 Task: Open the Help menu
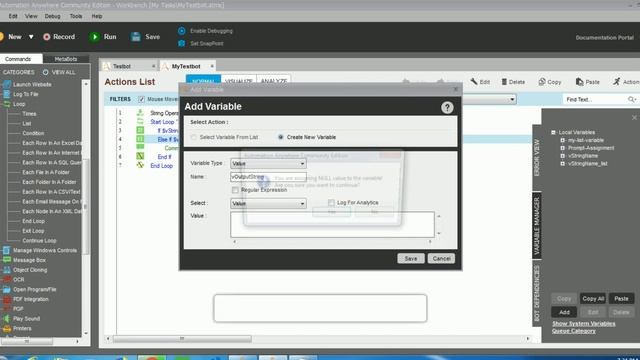97,16
